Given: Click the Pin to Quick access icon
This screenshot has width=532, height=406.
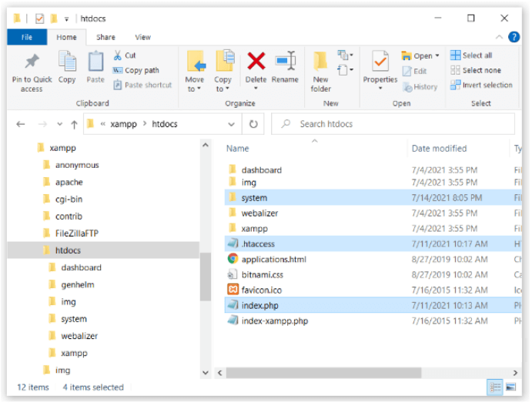Looking at the screenshot, I should [x=32, y=63].
